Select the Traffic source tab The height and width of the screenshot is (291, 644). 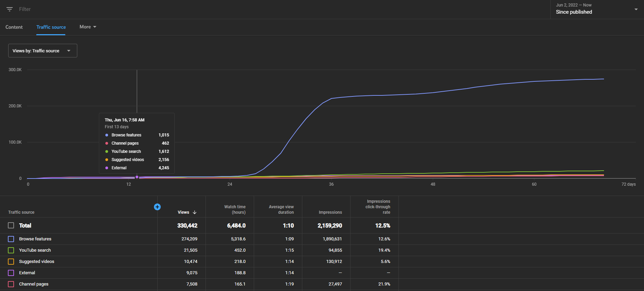point(51,27)
